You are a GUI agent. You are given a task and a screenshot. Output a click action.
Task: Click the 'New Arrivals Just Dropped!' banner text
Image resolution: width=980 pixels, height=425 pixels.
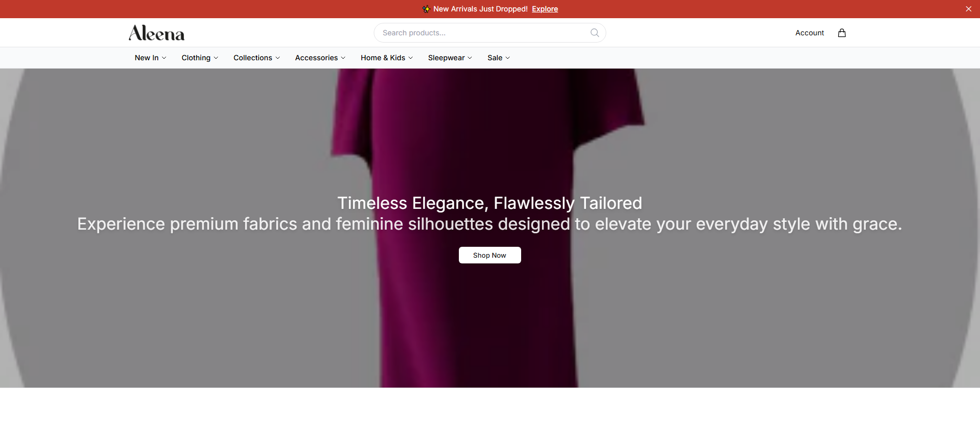481,9
